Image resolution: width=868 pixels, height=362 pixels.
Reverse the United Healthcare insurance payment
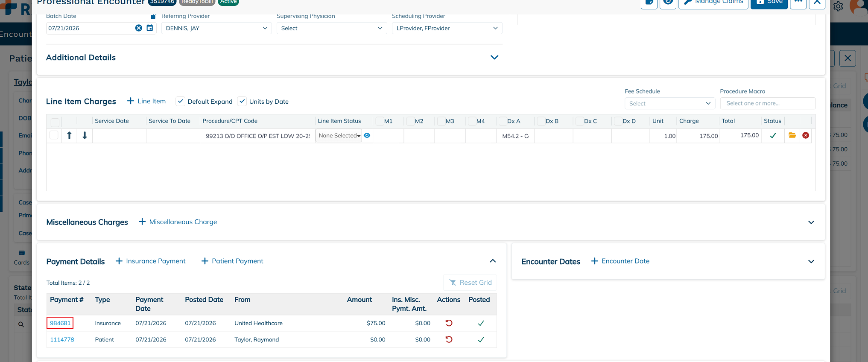click(x=449, y=323)
